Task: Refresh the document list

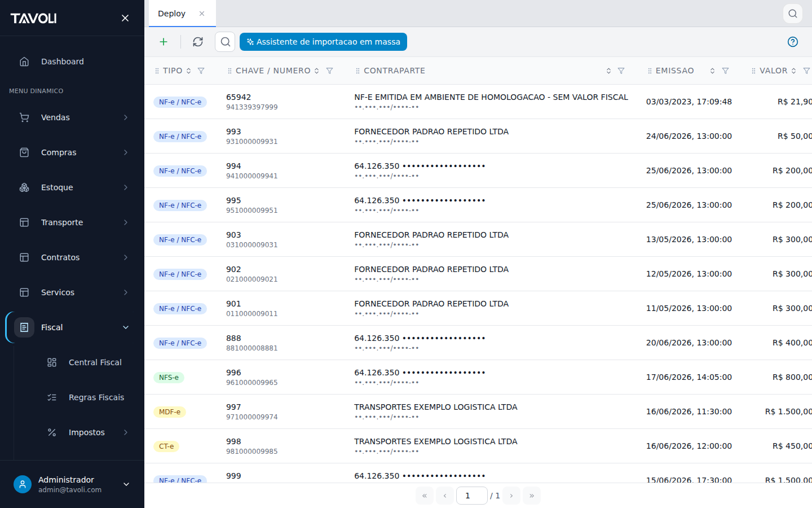Action: [x=198, y=42]
